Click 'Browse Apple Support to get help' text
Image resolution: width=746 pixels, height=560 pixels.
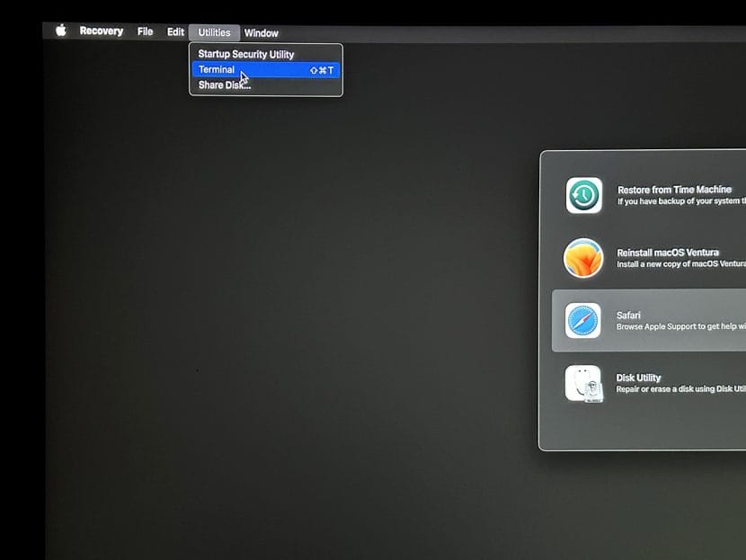[x=680, y=326]
